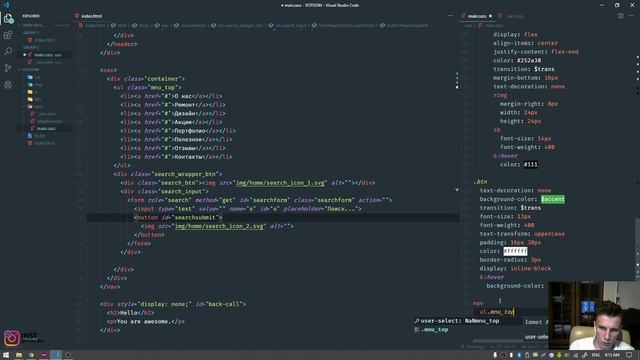
Task: Accept the 'user-select: NaNmnu_top' suggestion
Action: pos(468,321)
